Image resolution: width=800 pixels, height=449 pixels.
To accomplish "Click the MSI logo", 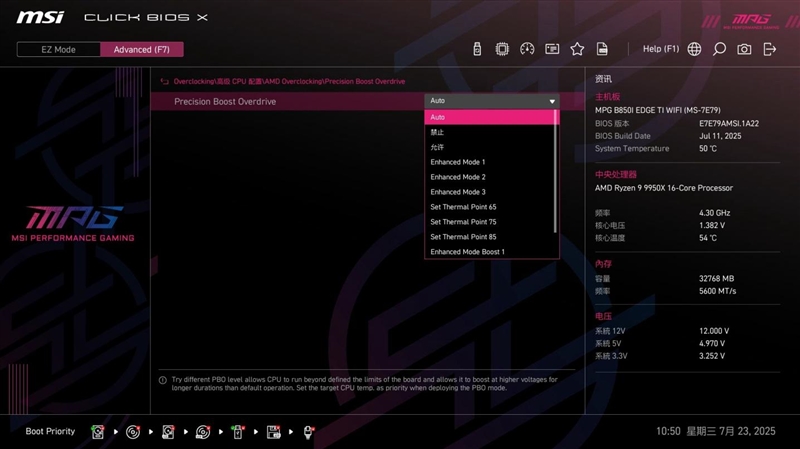I will pos(40,18).
